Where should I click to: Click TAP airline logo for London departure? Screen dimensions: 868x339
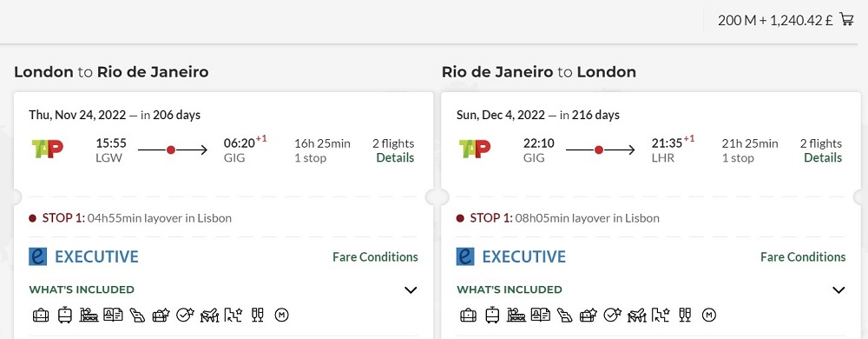(48, 149)
